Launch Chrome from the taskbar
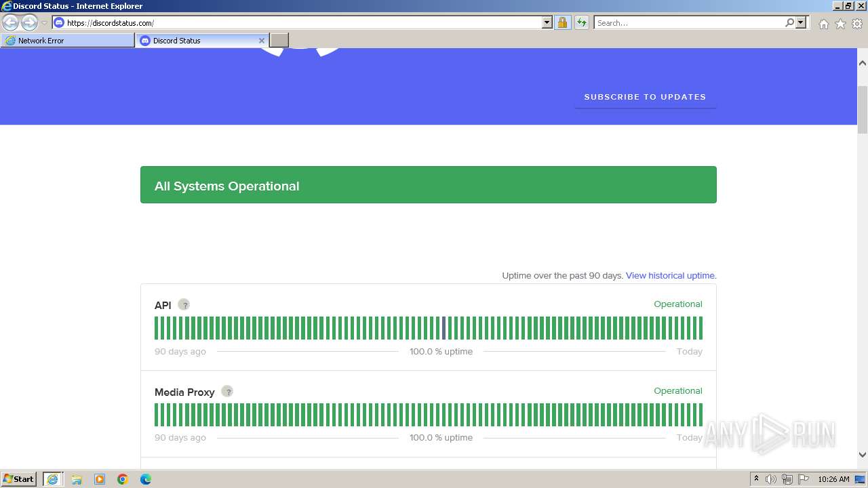 click(x=123, y=479)
